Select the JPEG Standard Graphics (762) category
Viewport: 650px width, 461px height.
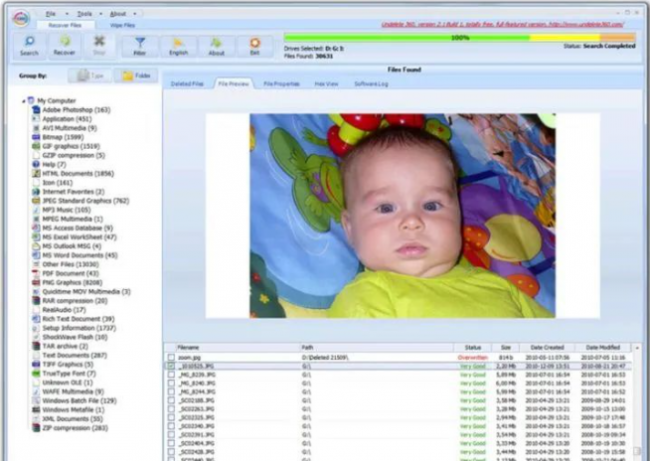click(x=81, y=201)
